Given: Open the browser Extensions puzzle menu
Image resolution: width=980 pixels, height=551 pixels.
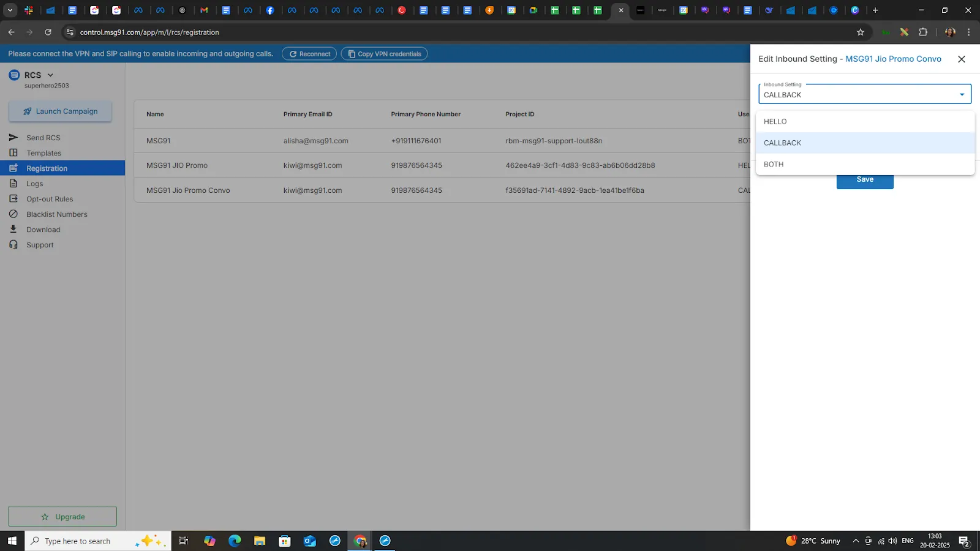Looking at the screenshot, I should point(923,32).
